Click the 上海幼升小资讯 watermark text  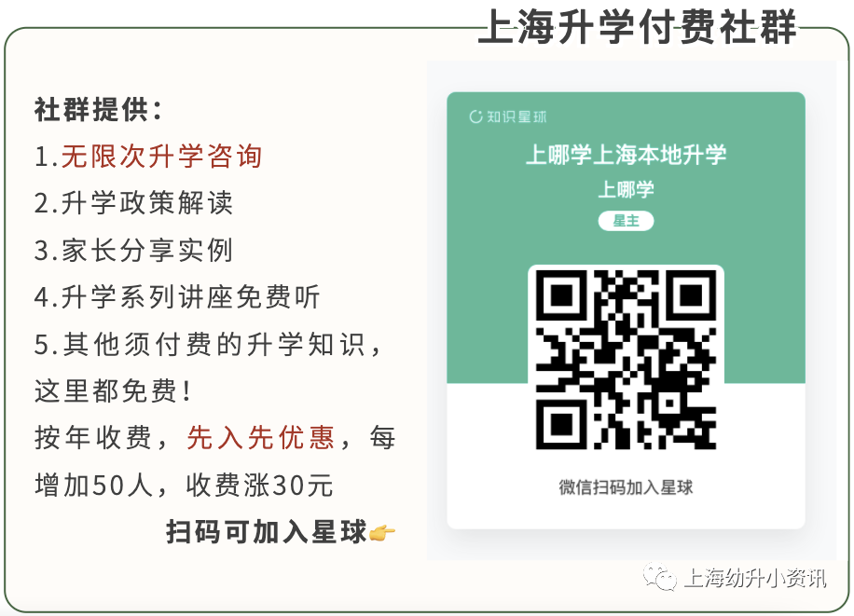[x=755, y=578]
